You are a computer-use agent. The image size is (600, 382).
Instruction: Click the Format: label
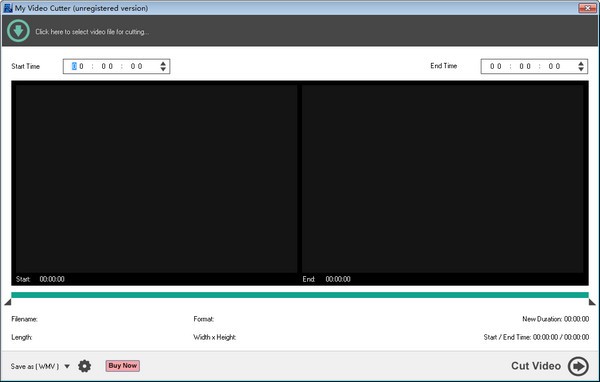click(x=204, y=319)
